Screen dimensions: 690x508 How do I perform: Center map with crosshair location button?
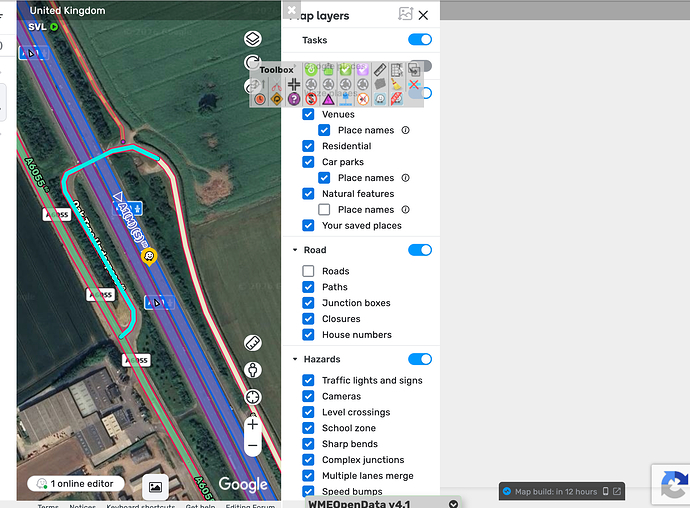click(253, 397)
